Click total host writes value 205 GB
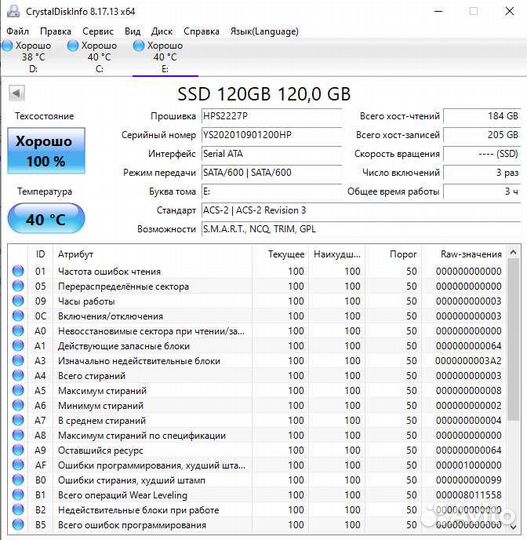This screenshot has height=540, width=527. coord(482,135)
